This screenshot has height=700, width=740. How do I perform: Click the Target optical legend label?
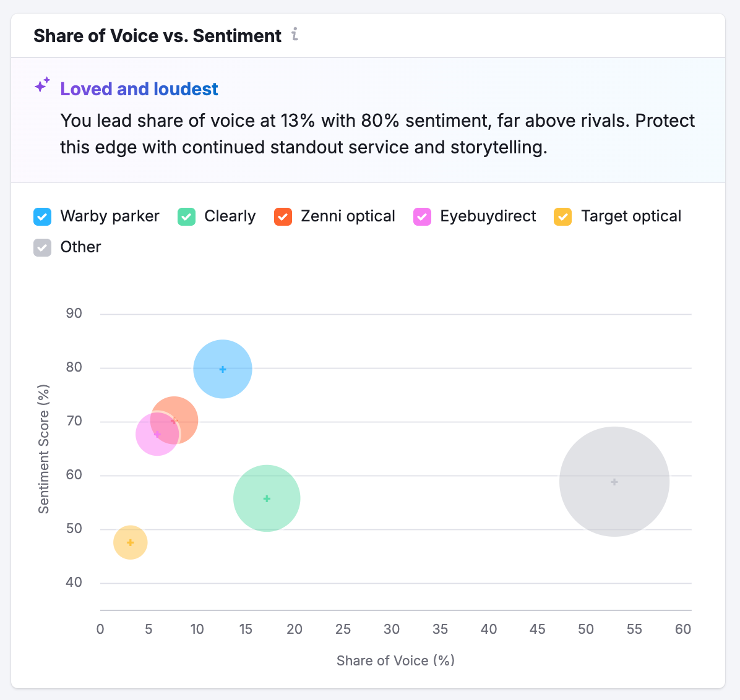(630, 216)
